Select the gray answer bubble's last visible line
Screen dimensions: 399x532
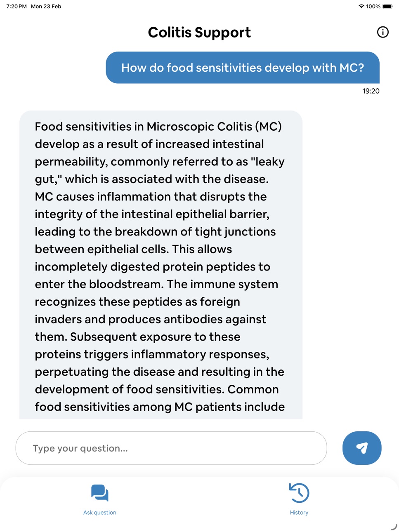pos(160,407)
